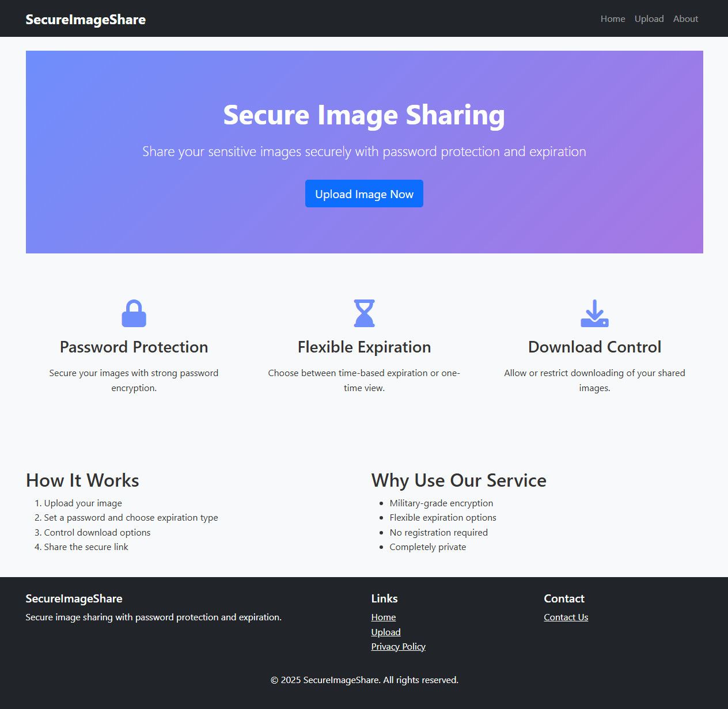
Task: Click the Upload Image Now button
Action: click(x=364, y=194)
